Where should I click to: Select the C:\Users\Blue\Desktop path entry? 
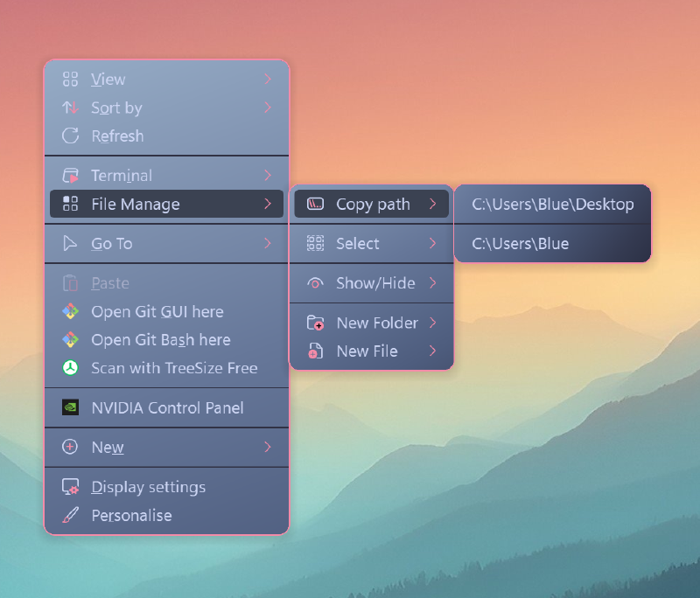pos(552,204)
